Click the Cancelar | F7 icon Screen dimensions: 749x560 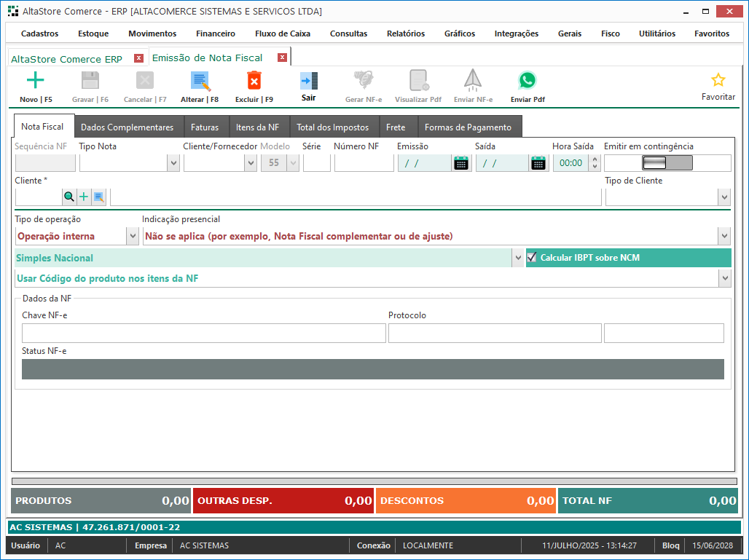[x=145, y=80]
